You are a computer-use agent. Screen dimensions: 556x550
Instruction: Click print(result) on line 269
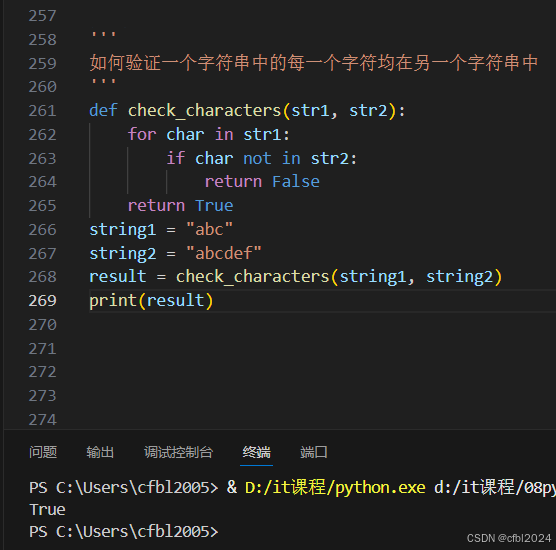(151, 301)
